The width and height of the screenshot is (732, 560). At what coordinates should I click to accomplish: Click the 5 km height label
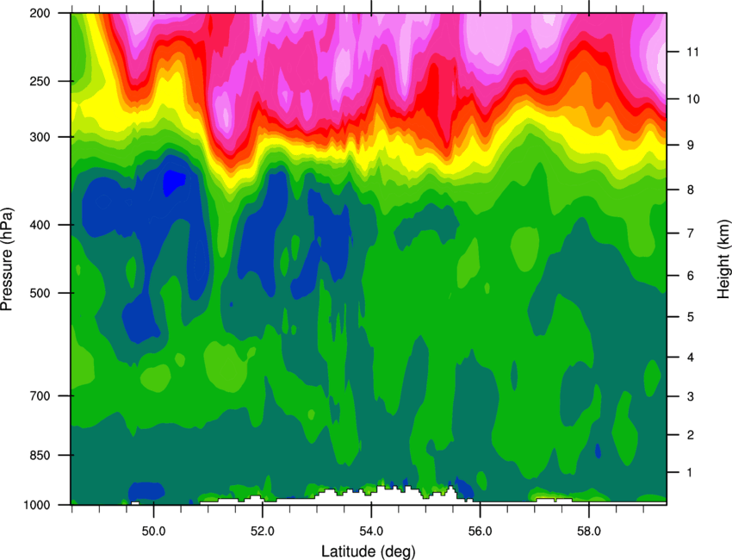tap(691, 317)
